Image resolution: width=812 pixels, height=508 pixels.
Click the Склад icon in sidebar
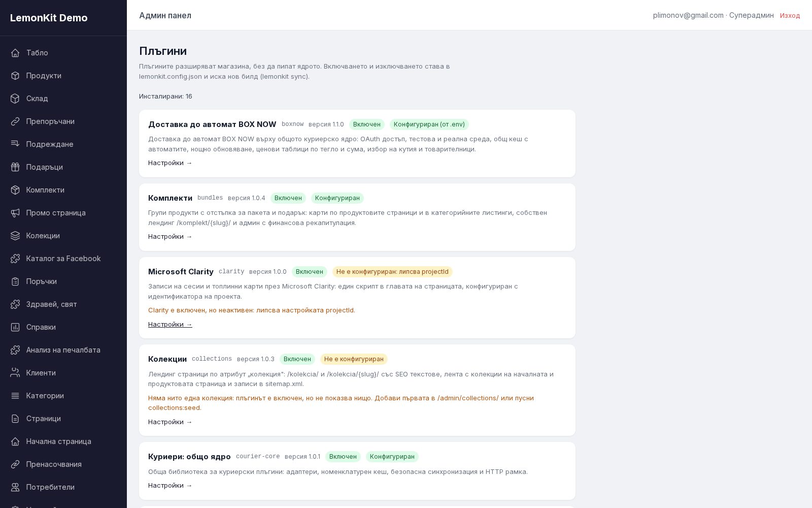click(15, 99)
